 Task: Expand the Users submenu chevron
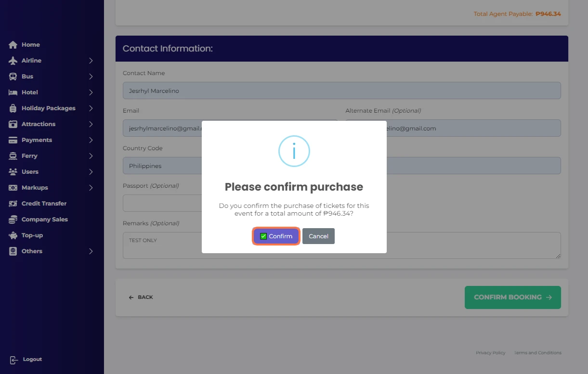pos(91,172)
